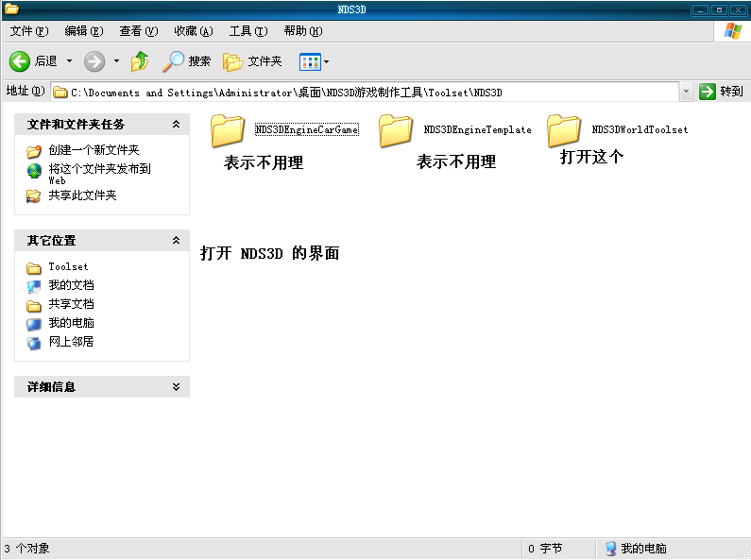Viewport: 751px width, 560px height.
Task: Click the 我的电脑 link in Other Places
Action: click(71, 323)
